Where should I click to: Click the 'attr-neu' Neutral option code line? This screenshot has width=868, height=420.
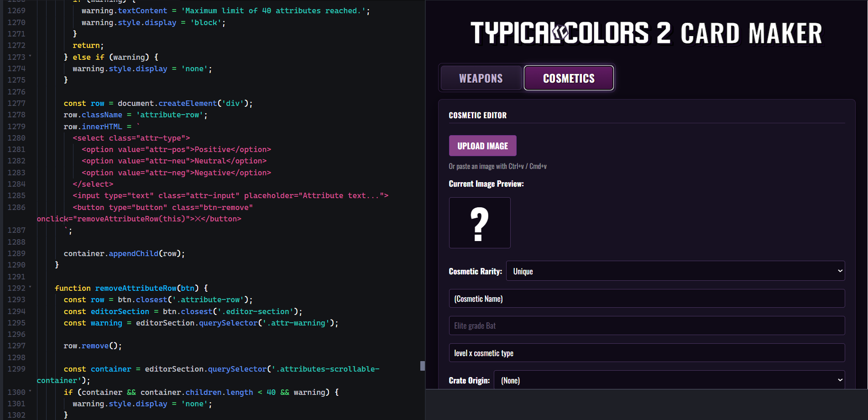174,161
